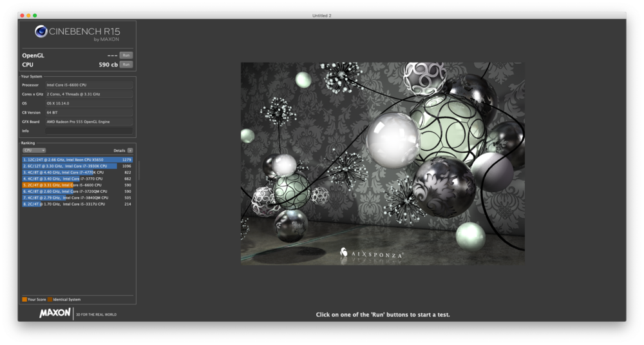Open the CPU ranking type dropdown
This screenshot has height=345, width=644.
pyautogui.click(x=34, y=150)
